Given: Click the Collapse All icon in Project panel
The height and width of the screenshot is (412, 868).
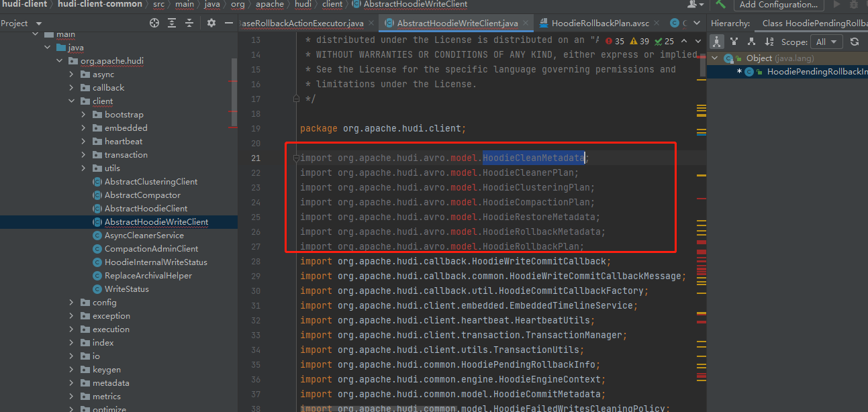Looking at the screenshot, I should 189,23.
